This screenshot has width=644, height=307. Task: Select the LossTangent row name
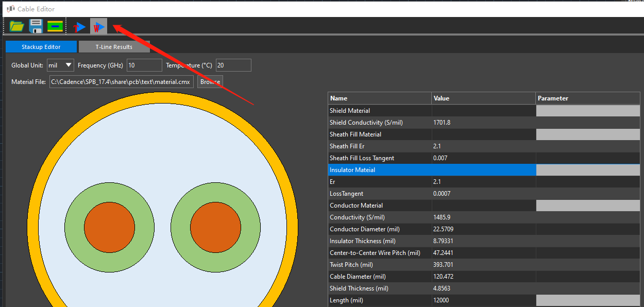[x=346, y=194]
